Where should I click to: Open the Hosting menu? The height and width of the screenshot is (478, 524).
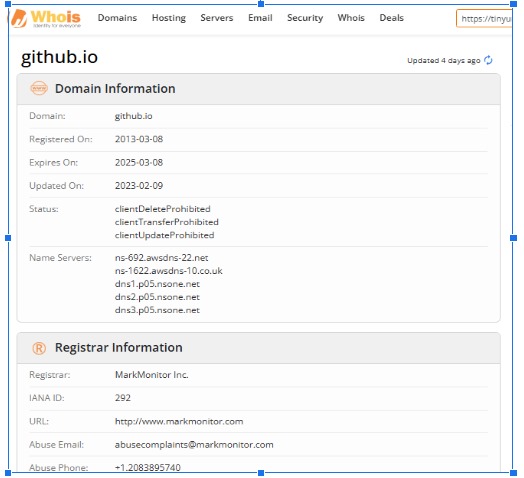pos(169,18)
